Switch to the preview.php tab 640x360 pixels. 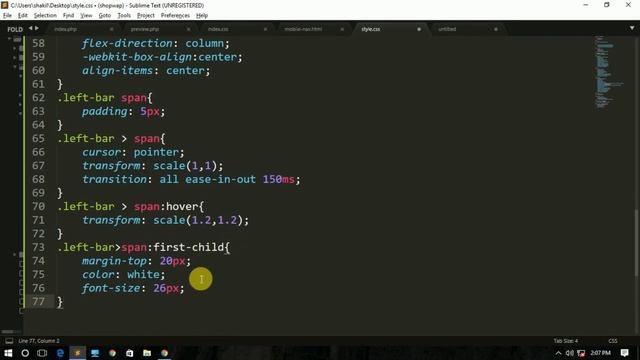click(x=145, y=29)
